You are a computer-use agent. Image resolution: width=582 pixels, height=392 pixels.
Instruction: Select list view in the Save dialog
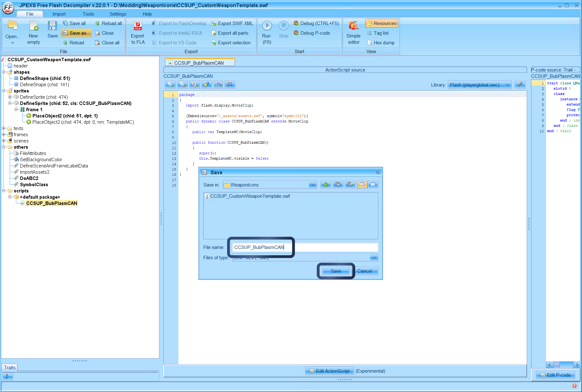362,185
